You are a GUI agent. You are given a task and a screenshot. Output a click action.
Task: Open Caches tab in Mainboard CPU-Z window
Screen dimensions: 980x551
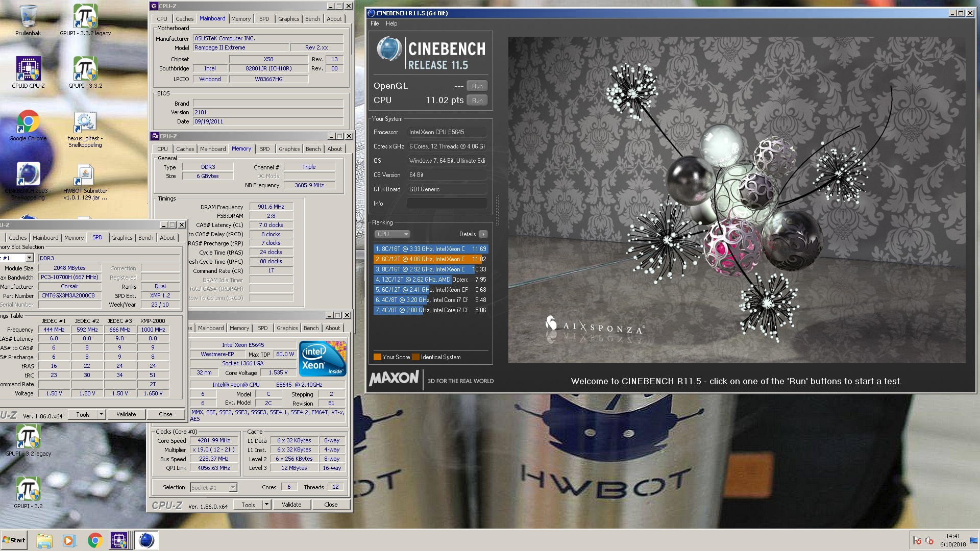pos(185,19)
